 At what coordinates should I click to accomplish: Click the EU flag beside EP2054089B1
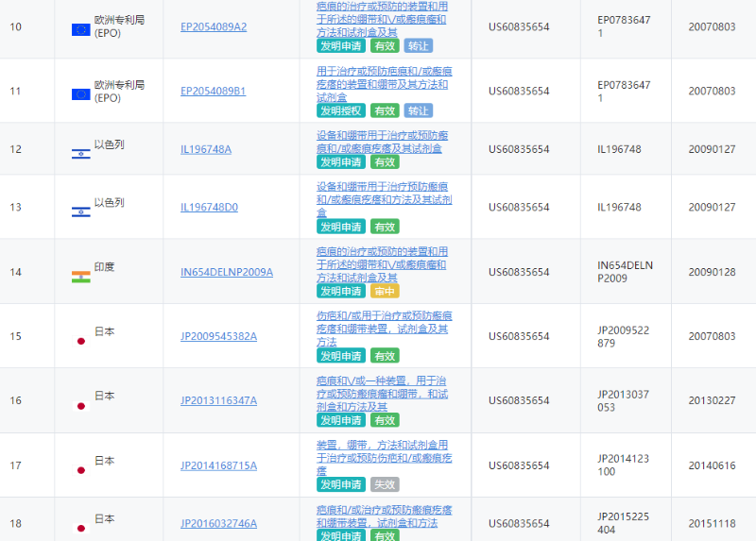click(x=80, y=93)
